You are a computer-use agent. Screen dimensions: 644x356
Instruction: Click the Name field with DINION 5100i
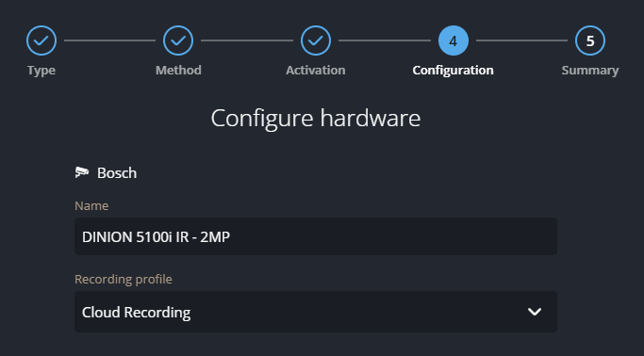[x=316, y=236]
